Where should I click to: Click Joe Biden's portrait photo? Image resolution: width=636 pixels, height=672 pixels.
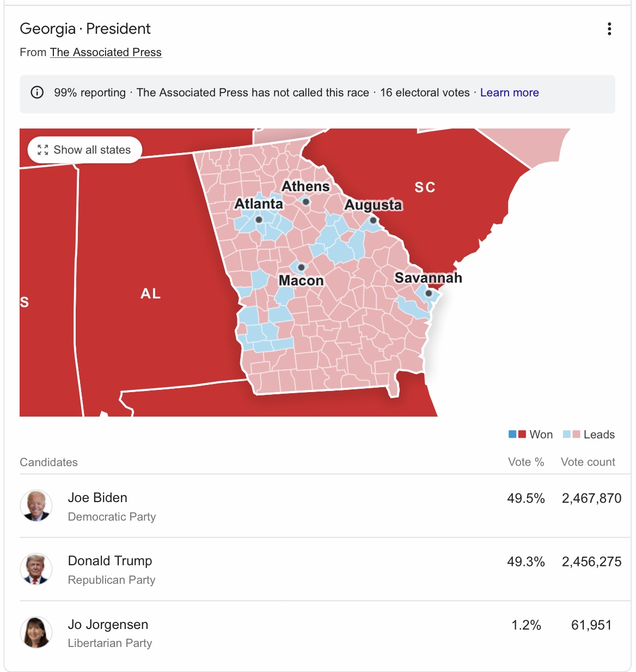(36, 505)
